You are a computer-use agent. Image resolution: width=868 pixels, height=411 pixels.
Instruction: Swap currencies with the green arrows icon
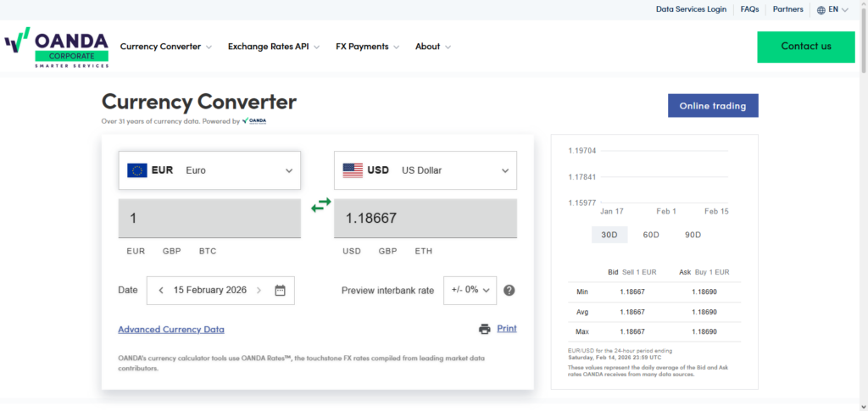point(320,205)
